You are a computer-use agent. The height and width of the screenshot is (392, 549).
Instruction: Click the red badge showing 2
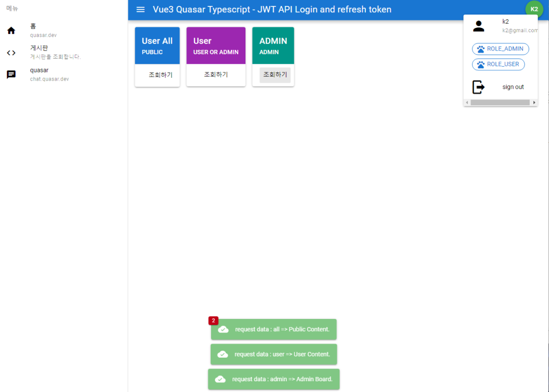tap(213, 320)
